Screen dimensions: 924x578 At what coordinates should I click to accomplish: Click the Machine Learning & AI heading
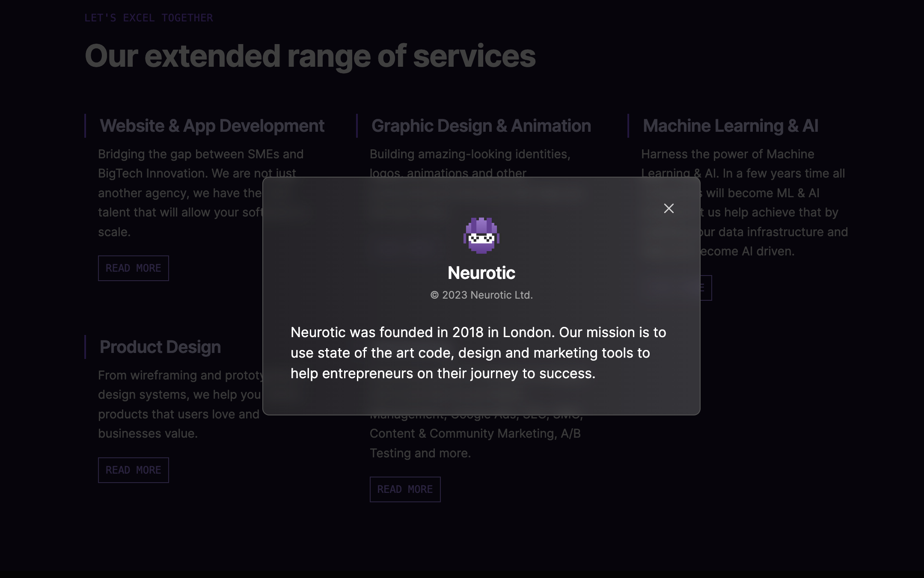pos(730,126)
